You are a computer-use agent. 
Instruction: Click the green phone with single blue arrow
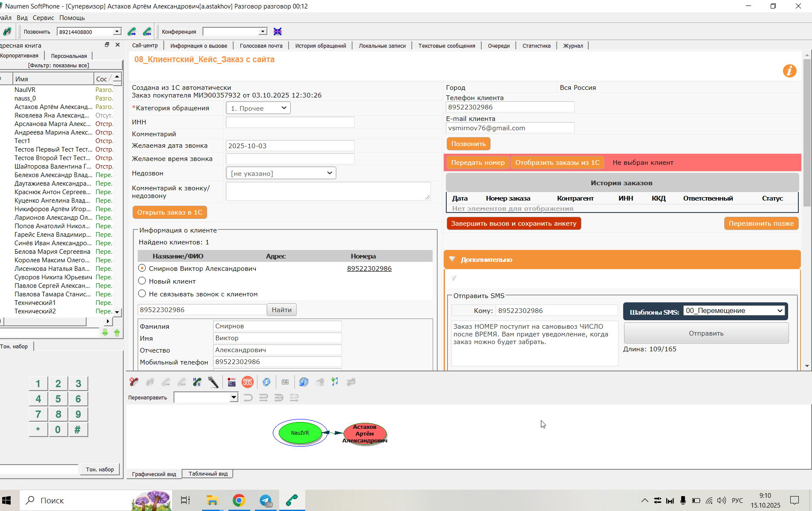(132, 32)
